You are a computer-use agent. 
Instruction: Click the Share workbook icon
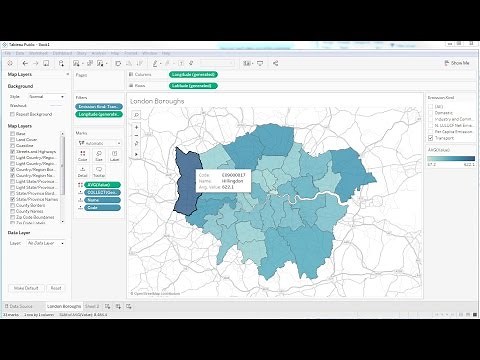pyautogui.click(x=275, y=63)
